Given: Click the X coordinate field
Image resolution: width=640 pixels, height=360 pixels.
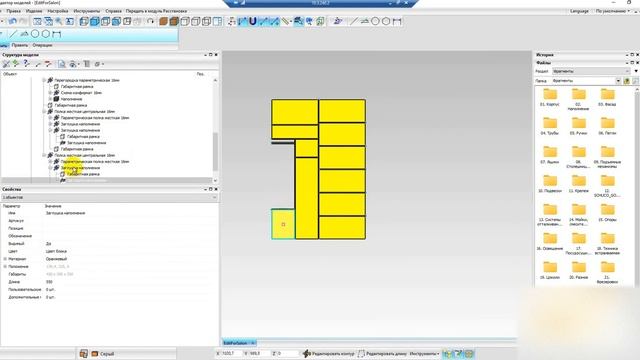Looking at the screenshot, I should coord(232,353).
